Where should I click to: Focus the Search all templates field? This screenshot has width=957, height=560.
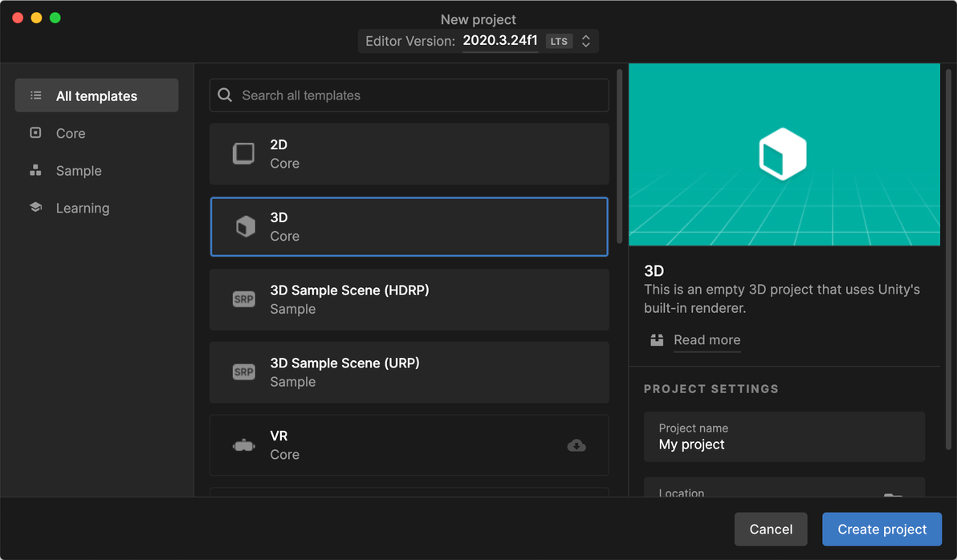(x=409, y=95)
